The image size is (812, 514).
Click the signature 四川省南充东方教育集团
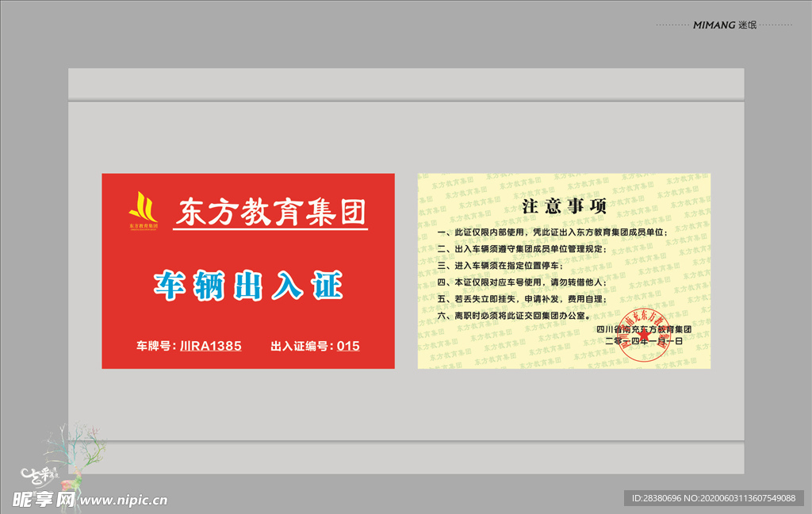click(644, 329)
